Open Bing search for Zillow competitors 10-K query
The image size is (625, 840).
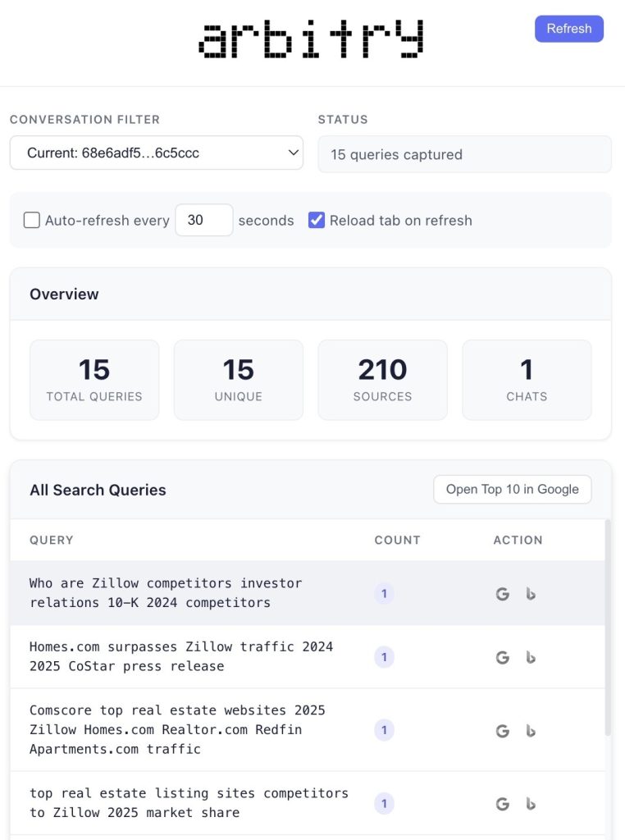coord(531,594)
